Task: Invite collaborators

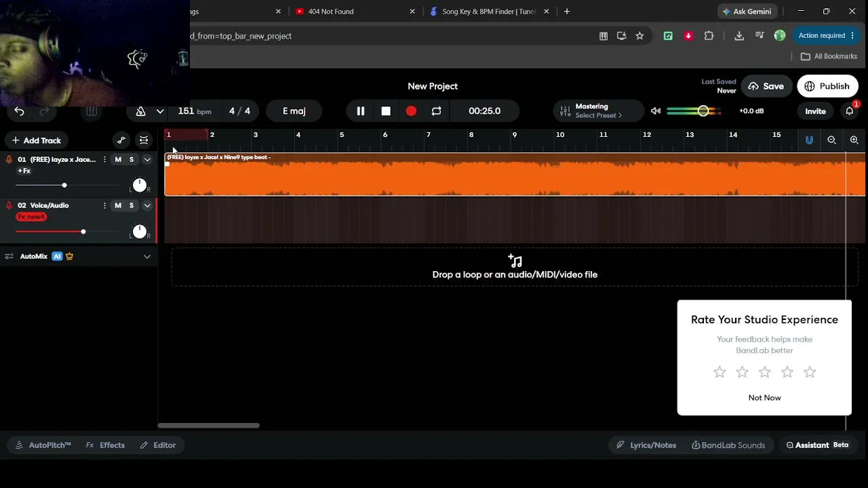Action: click(x=815, y=111)
